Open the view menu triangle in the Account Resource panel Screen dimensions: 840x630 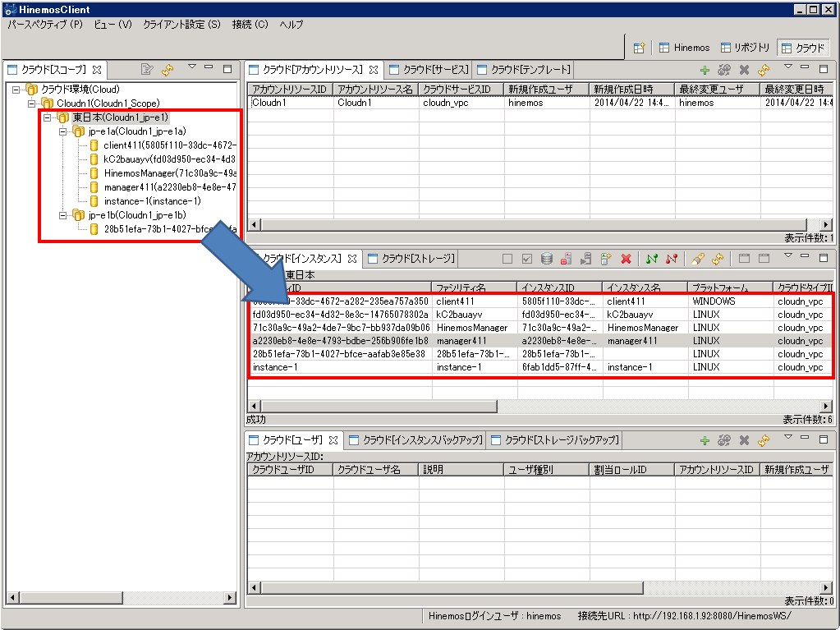pos(787,67)
